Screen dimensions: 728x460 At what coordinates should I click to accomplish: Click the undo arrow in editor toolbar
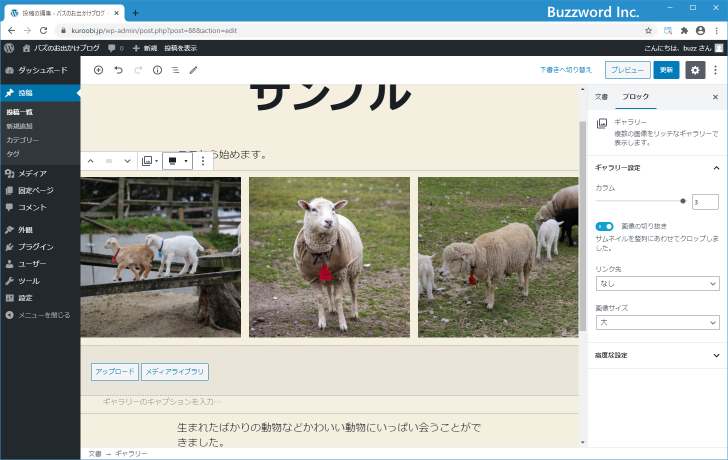(x=118, y=70)
